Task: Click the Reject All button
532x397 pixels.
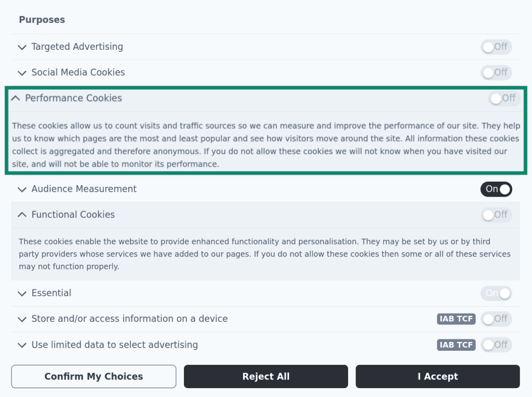Action: (266, 376)
